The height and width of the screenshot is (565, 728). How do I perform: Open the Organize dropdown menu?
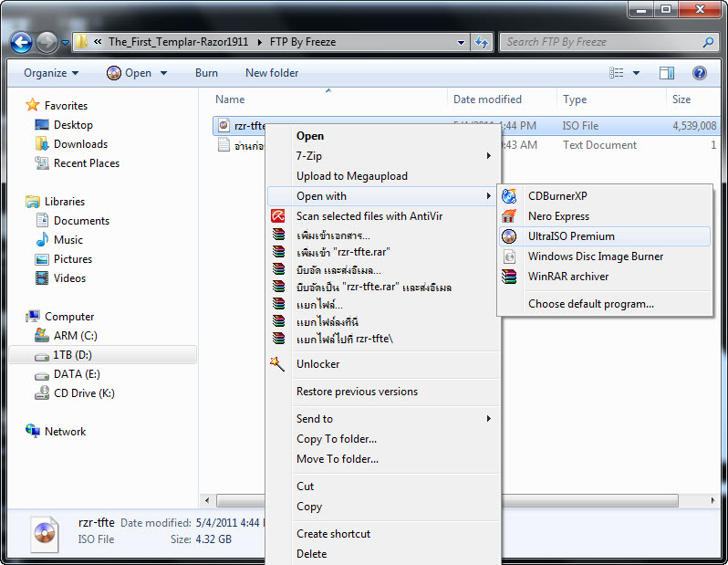click(x=51, y=73)
